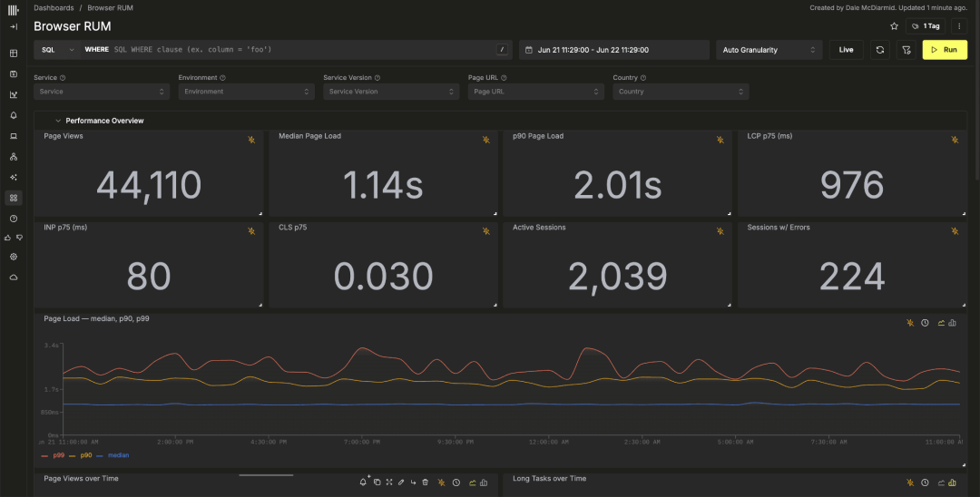Viewport: 980px width, 497px height.
Task: Click the app logo in the sidebar
Action: click(x=14, y=9)
